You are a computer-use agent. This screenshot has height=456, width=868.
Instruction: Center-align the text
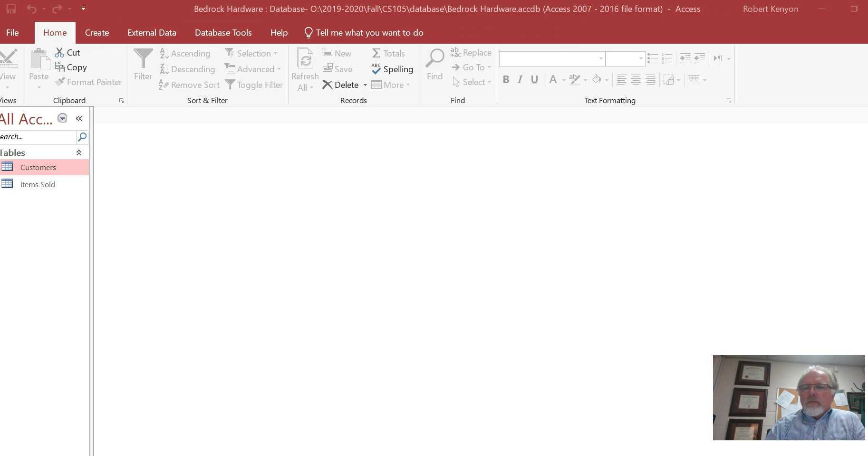coord(636,79)
